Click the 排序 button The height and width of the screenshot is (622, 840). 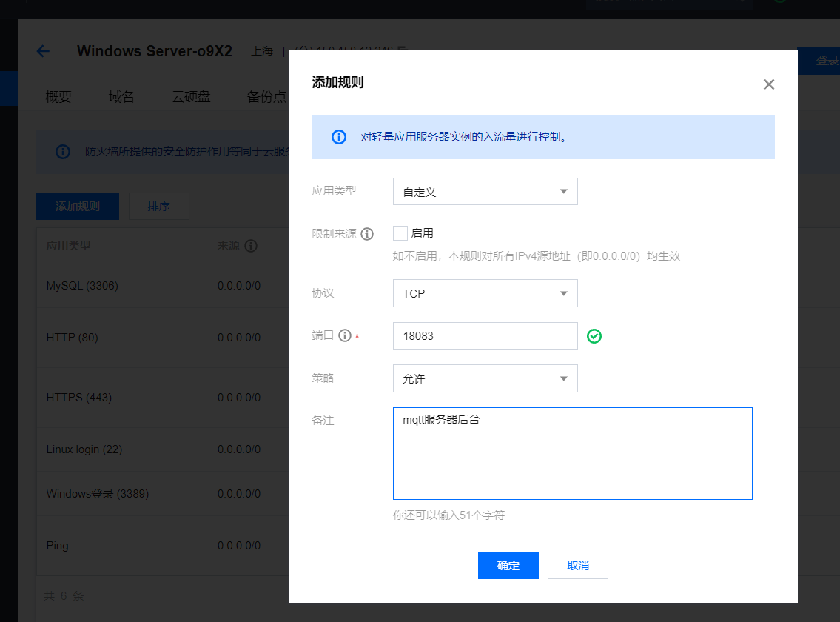(158, 207)
